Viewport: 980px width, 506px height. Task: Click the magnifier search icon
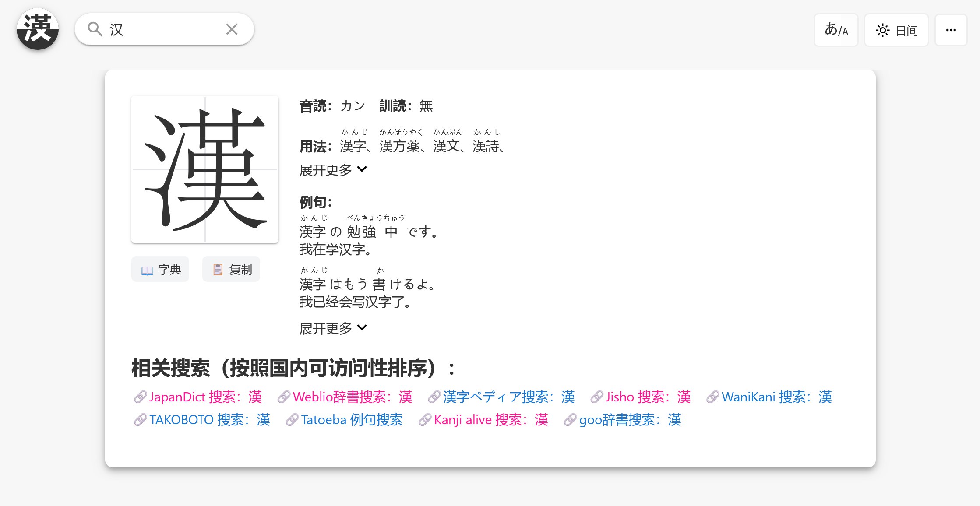(95, 29)
